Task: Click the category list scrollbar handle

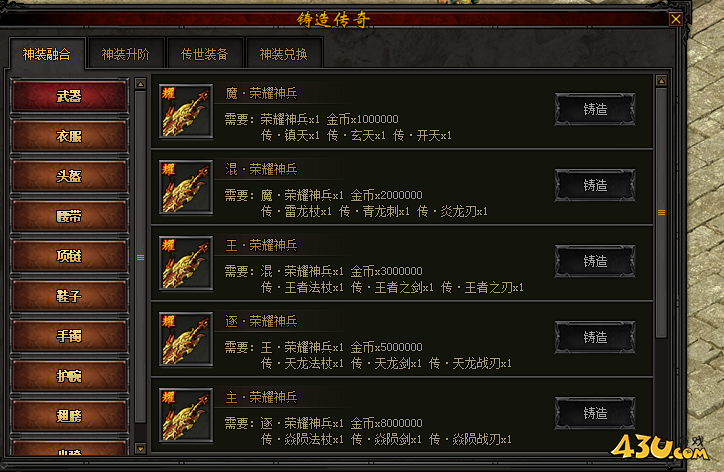Action: click(x=140, y=257)
